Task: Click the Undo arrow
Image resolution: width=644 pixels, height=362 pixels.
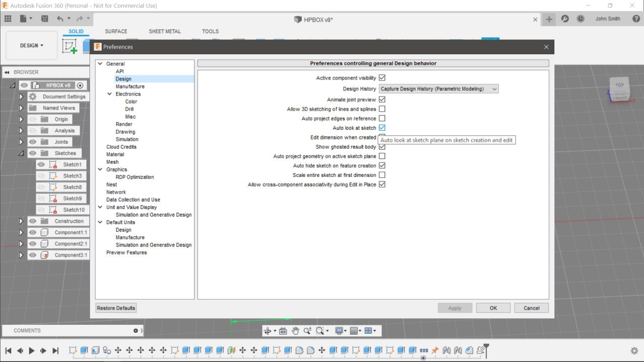Action: [60, 19]
